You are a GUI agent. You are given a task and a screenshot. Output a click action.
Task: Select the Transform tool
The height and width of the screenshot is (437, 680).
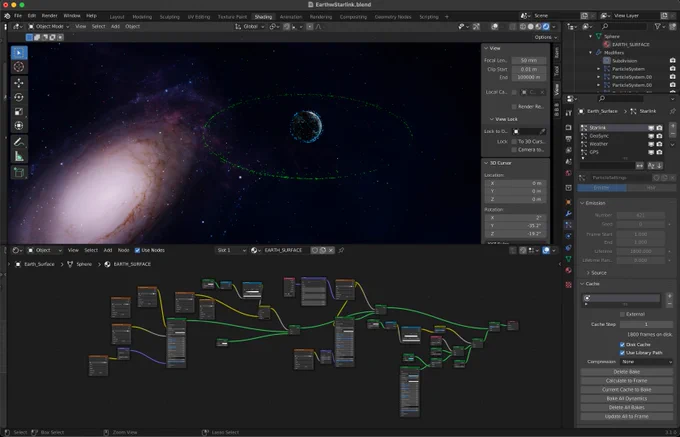(19, 126)
